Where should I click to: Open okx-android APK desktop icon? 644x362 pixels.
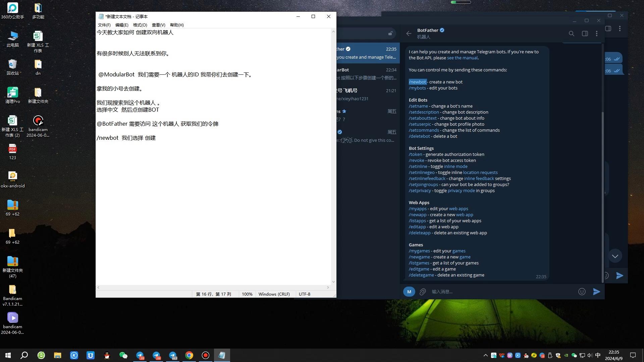(13, 180)
